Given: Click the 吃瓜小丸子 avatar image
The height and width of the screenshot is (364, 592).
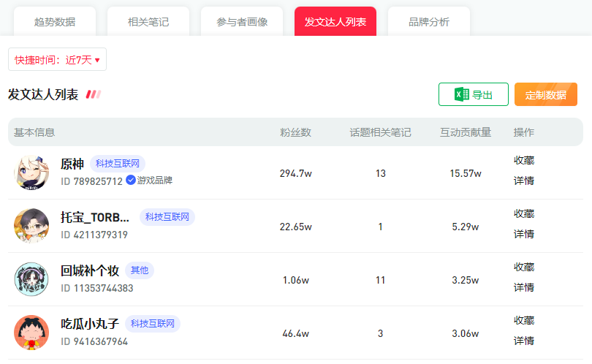Looking at the screenshot, I should click(31, 333).
